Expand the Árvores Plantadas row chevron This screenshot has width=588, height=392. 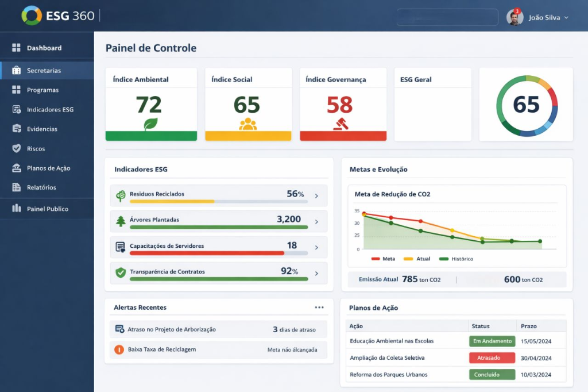316,221
